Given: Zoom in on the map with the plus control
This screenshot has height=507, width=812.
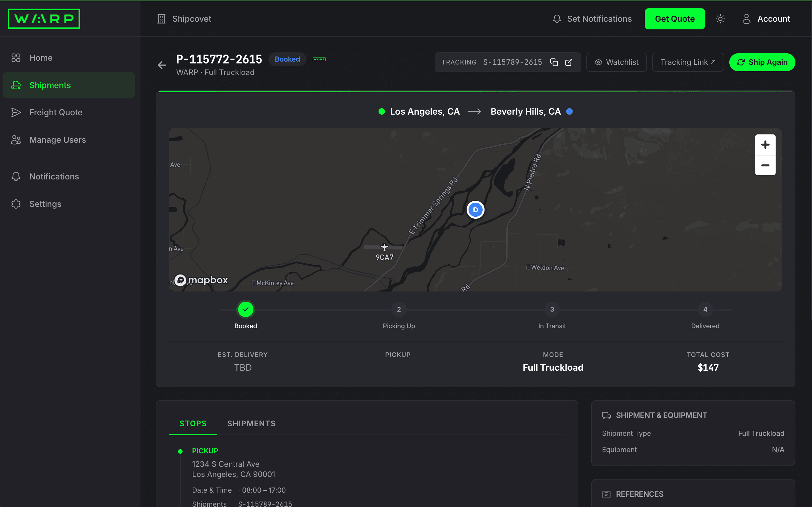Looking at the screenshot, I should point(765,145).
